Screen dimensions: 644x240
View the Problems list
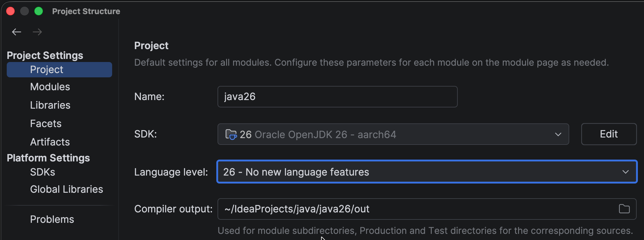click(52, 219)
